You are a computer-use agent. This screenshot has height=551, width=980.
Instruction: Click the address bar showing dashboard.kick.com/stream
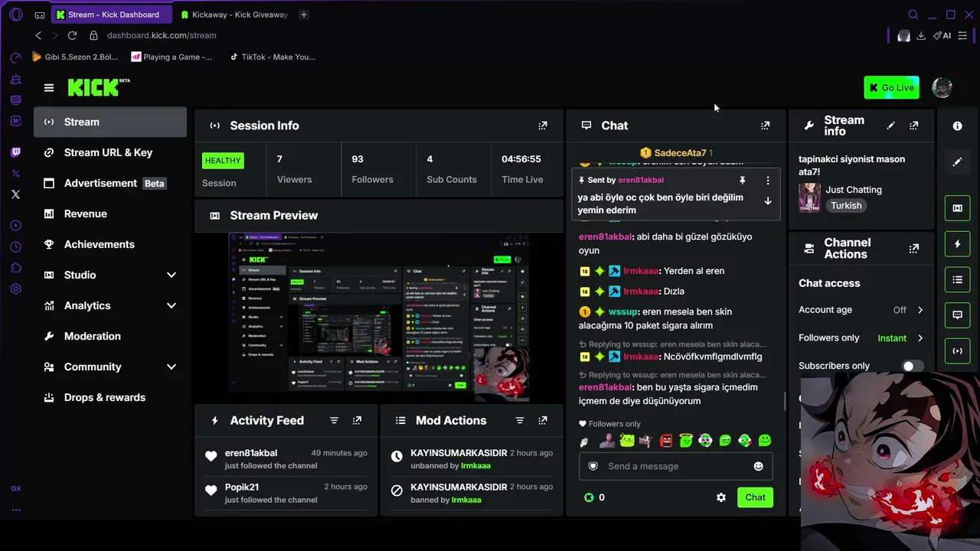tap(162, 35)
